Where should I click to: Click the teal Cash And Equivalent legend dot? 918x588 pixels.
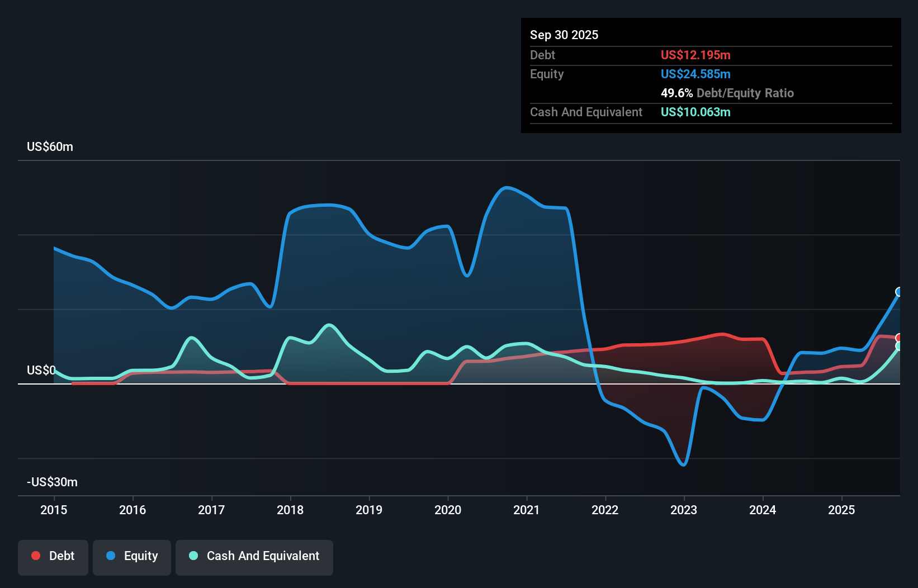[193, 556]
